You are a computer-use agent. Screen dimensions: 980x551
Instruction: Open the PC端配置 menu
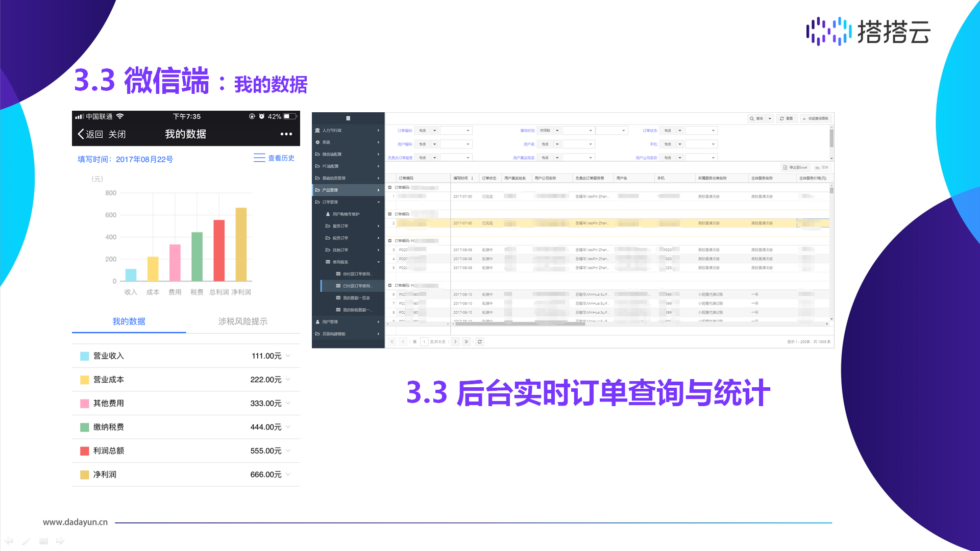(348, 166)
